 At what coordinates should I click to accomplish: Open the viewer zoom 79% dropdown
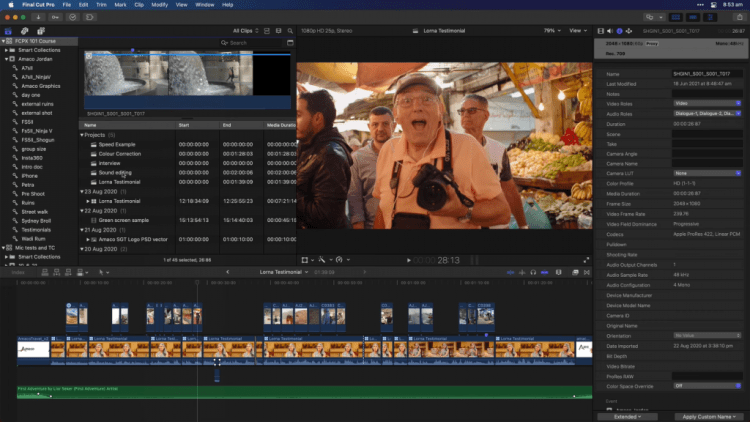pos(551,31)
